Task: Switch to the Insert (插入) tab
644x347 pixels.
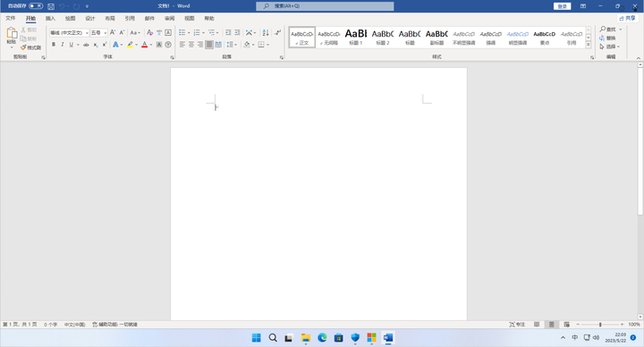Action: coord(50,18)
